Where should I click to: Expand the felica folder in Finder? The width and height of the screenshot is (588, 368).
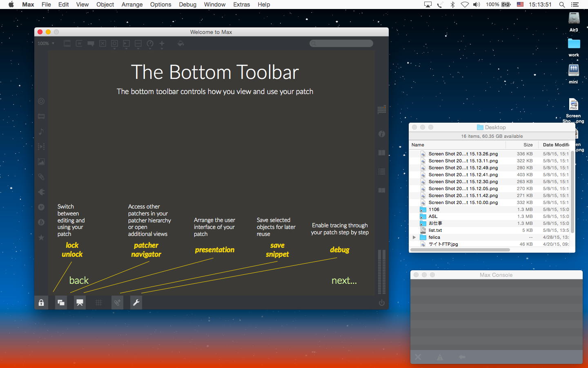point(414,237)
